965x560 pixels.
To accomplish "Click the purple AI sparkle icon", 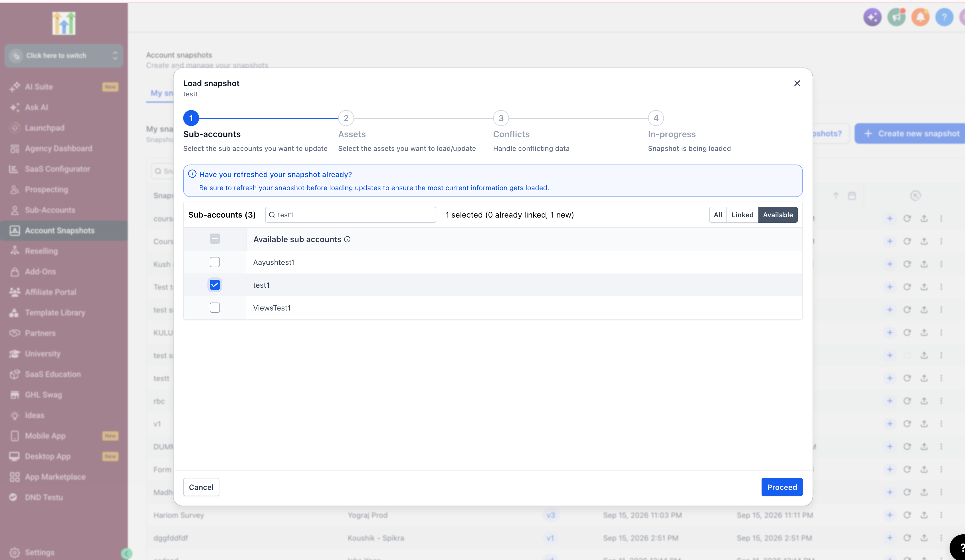I will 872,17.
